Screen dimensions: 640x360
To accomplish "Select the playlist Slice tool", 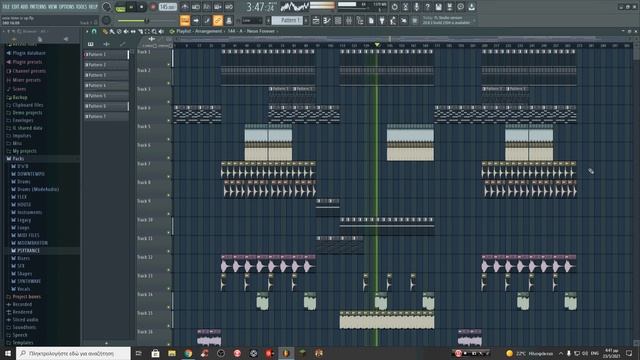I will 140,31.
